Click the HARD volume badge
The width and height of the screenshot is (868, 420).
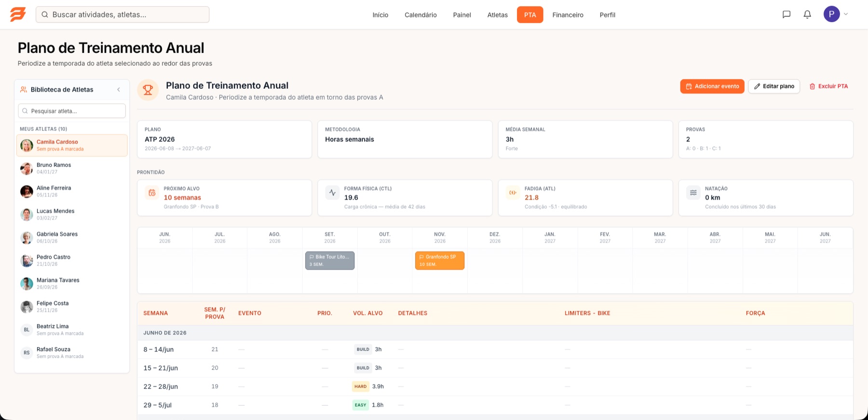tap(361, 386)
